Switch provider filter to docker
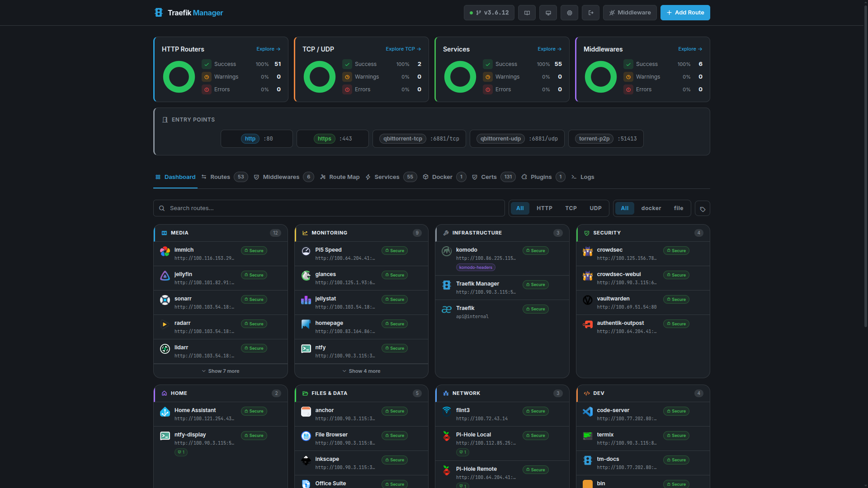This screenshot has width=868, height=488. [651, 208]
